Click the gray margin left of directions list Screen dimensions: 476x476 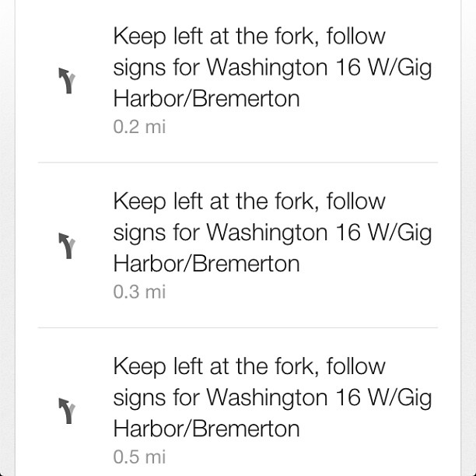[7, 238]
